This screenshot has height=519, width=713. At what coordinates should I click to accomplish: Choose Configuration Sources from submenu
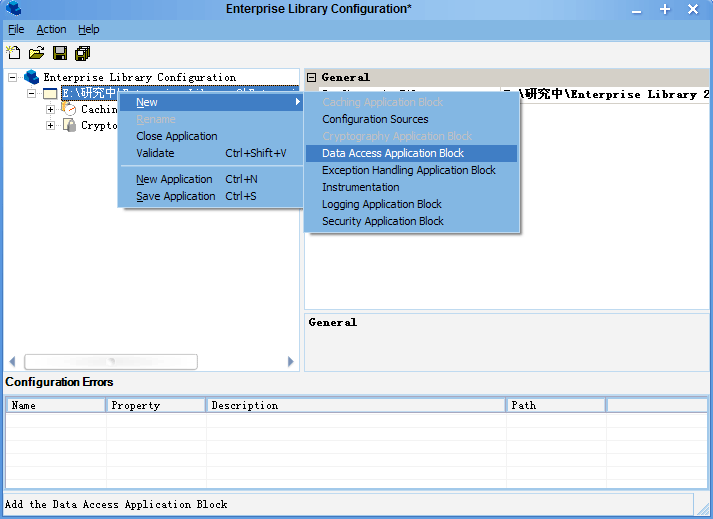(x=412, y=119)
